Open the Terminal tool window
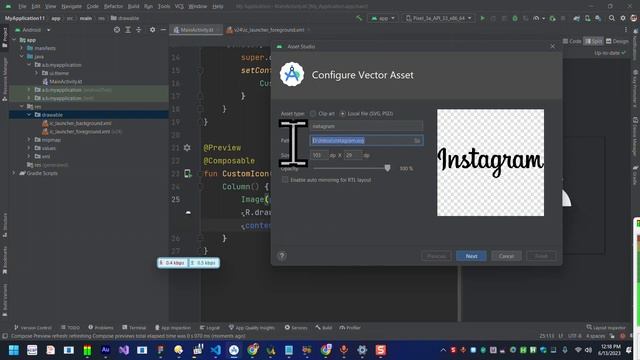 [x=134, y=327]
